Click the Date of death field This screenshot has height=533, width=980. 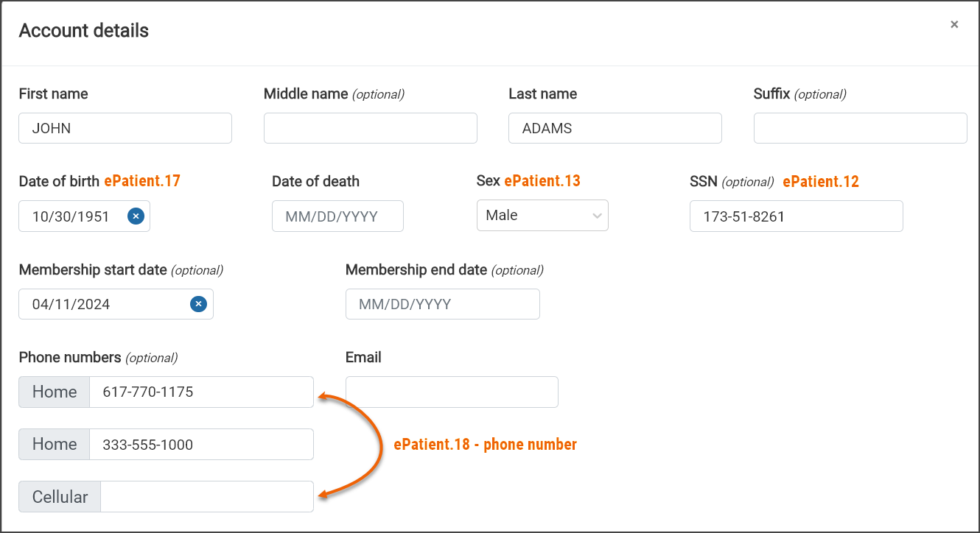click(x=337, y=216)
